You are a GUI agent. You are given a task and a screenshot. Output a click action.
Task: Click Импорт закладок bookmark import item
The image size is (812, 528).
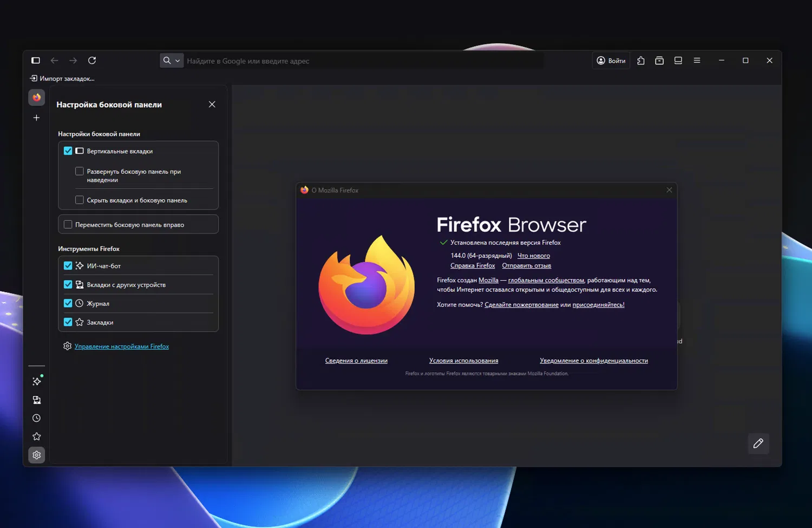coord(62,79)
